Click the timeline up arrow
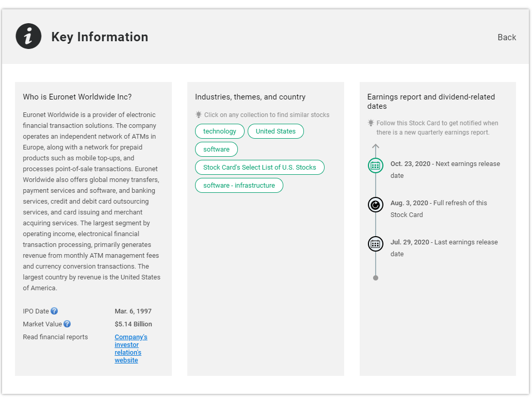The height and width of the screenshot is (398, 532). pos(375,147)
